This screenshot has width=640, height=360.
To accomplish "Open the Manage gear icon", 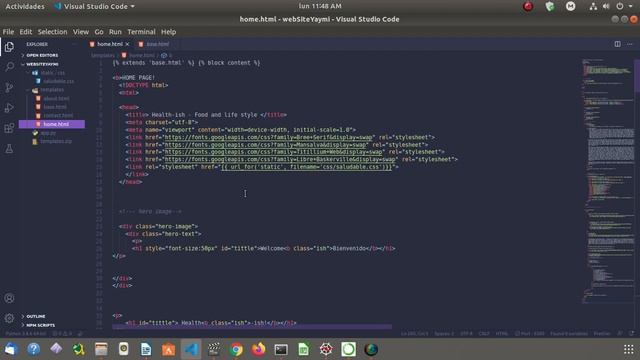I will (9, 318).
